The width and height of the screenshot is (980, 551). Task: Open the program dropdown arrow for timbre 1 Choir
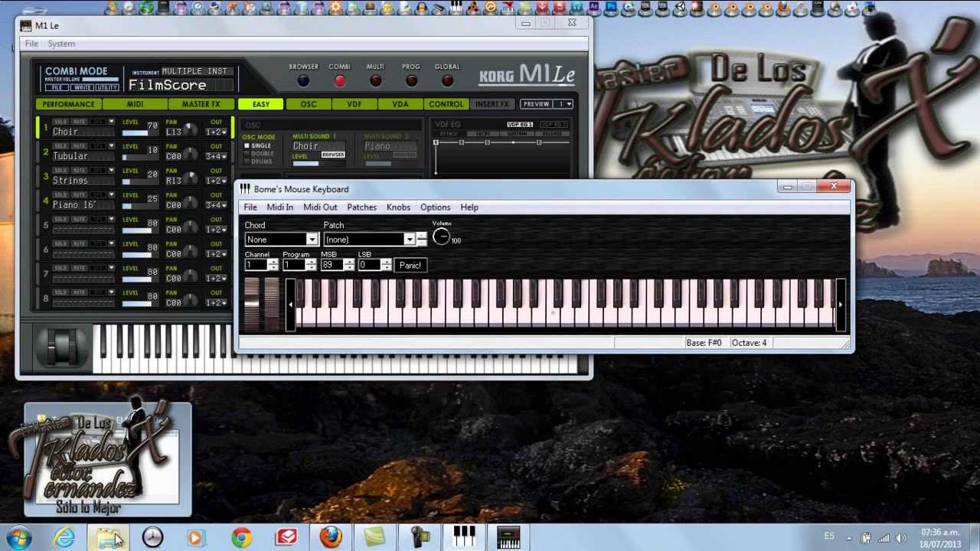coord(111,122)
